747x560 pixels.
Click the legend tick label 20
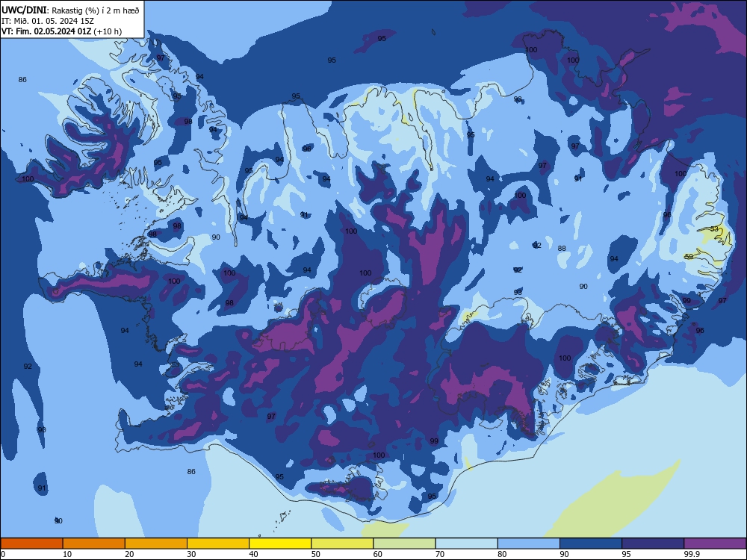coord(129,554)
